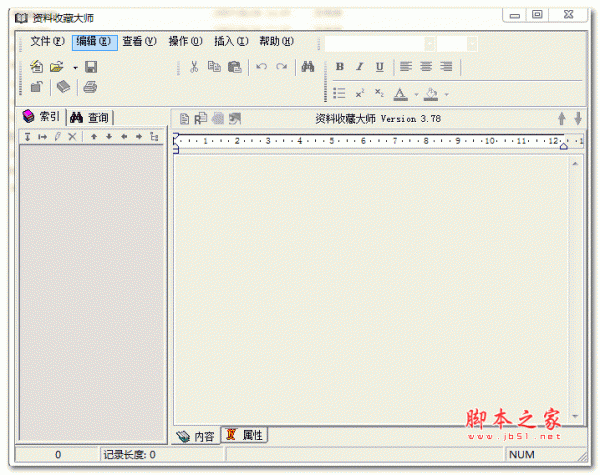Click the insert child node icon
This screenshot has width=600, height=475.
(x=42, y=136)
